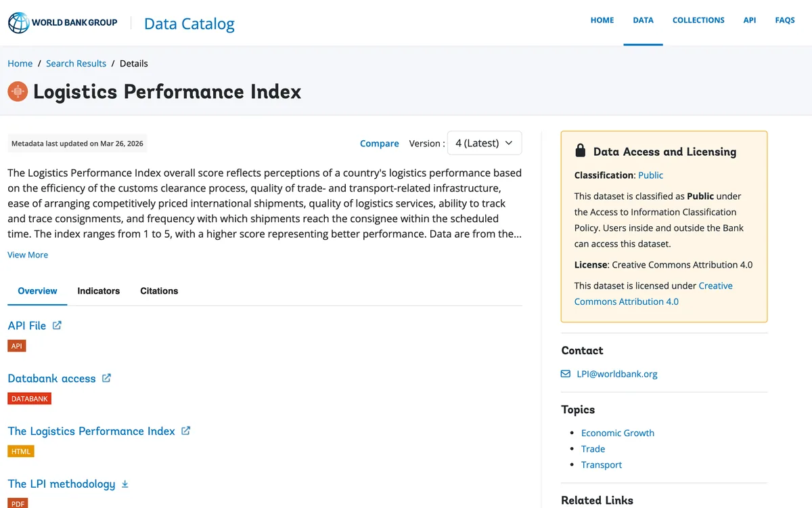Open the DATA navigation item
The image size is (812, 508).
pos(643,20)
